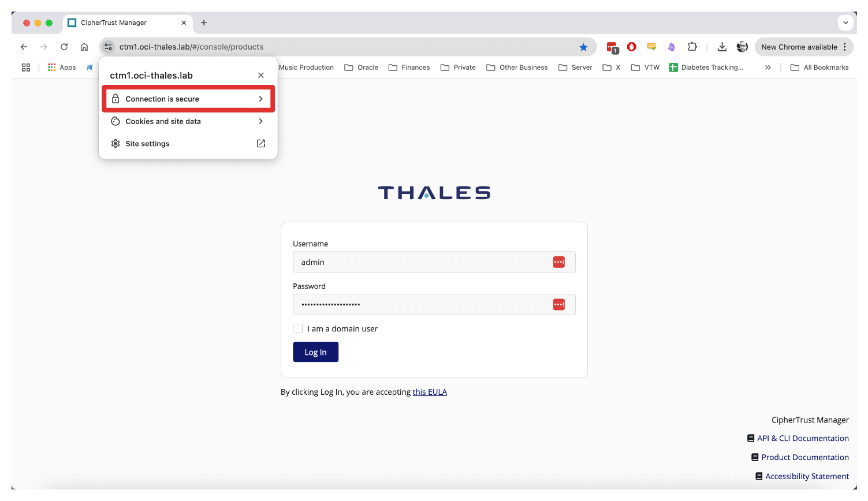Open the Oracle bookmark folder
868x501 pixels.
362,68
